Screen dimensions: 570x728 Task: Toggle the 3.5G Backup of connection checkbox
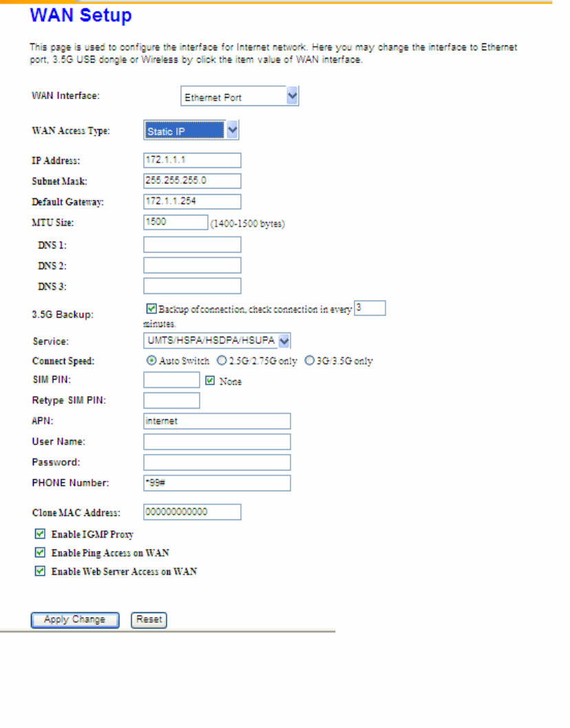(151, 308)
